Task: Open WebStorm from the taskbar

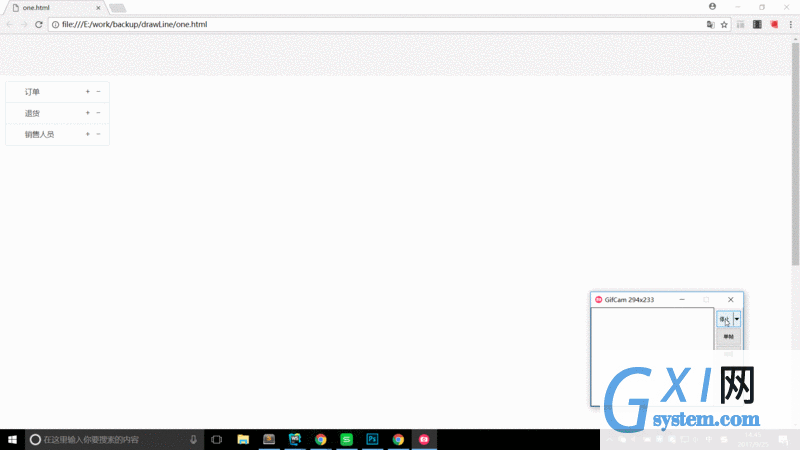Action: click(x=295, y=439)
